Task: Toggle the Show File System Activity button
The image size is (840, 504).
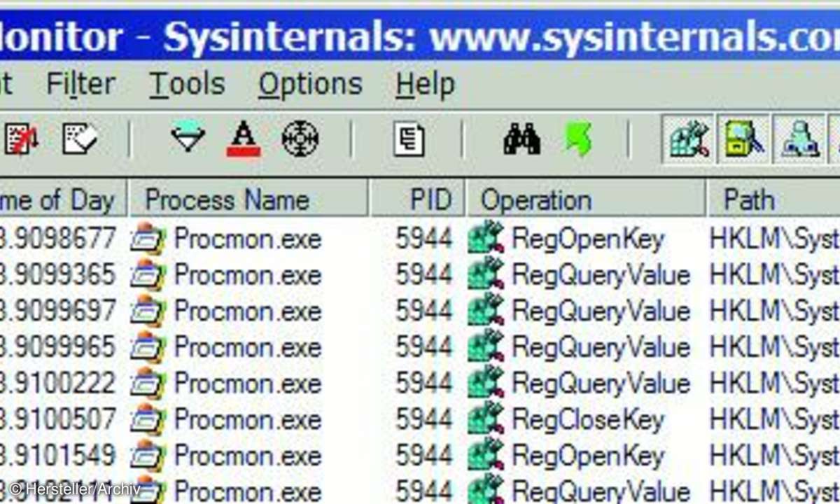Action: click(744, 139)
